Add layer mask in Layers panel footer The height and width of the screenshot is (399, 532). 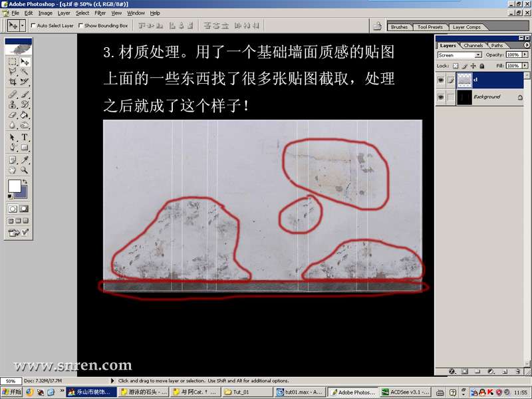(464, 371)
